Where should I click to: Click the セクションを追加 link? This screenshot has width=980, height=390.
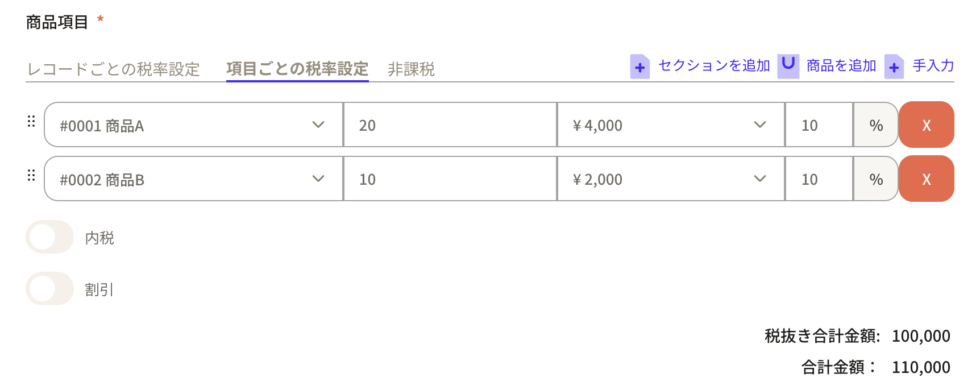pos(714,66)
